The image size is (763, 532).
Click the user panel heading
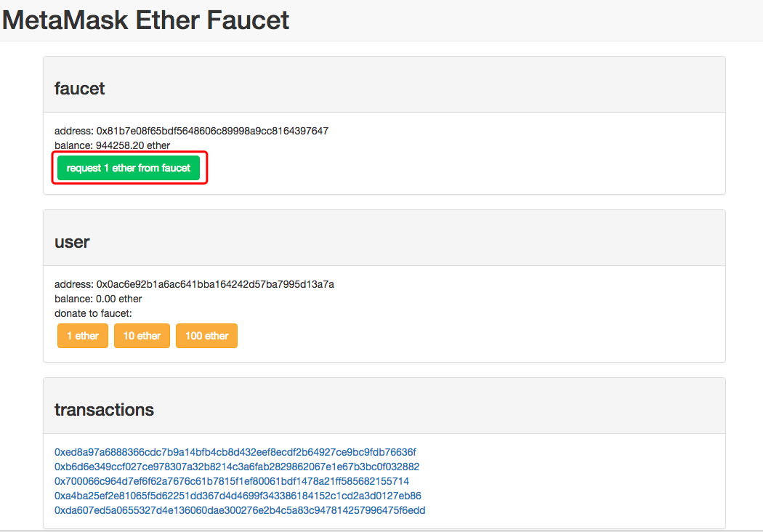[x=72, y=242]
